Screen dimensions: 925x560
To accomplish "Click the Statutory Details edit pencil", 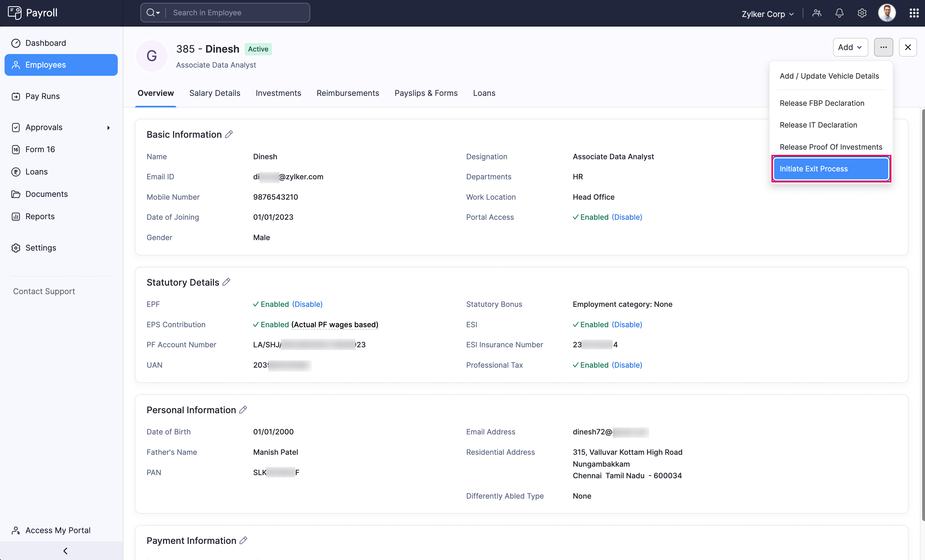I will point(226,282).
